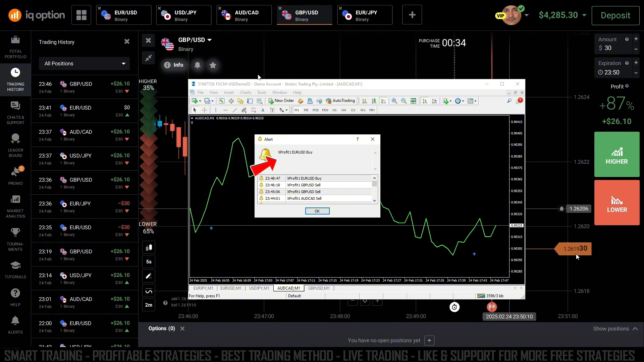Select M5 timeframe in MetaTrader
This screenshot has width=644, height=362.
tap(306, 110)
